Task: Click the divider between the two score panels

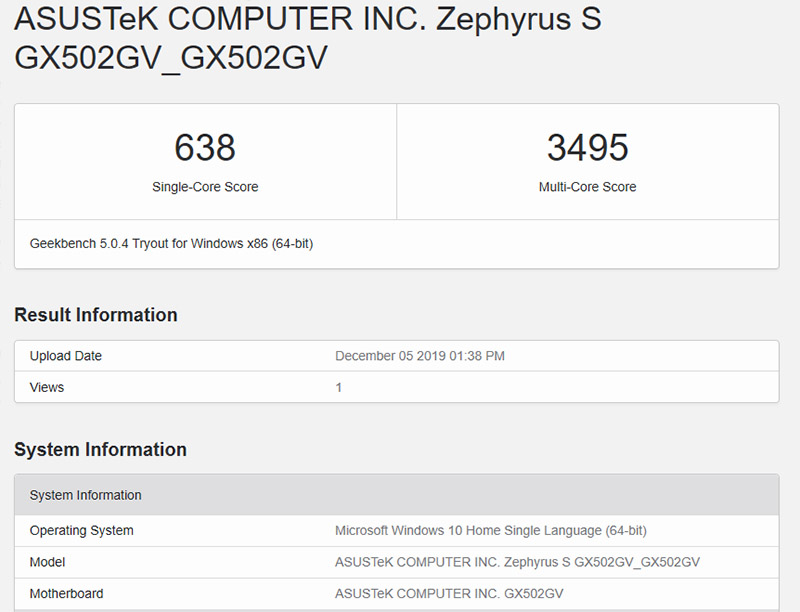Action: 397,162
